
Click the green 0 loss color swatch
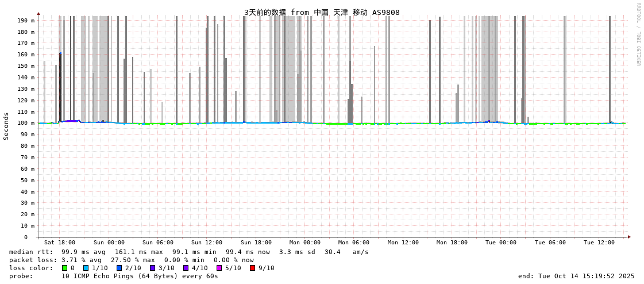65,268
